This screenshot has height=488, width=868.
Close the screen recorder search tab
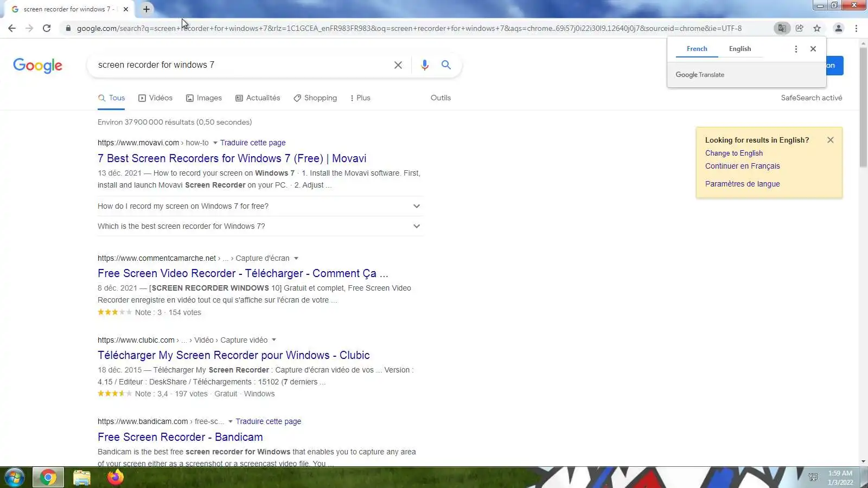(126, 9)
